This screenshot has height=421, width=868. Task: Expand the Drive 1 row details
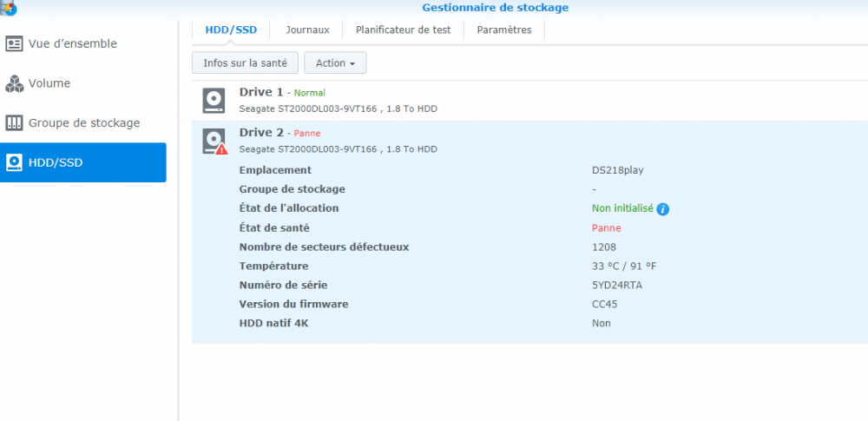click(x=529, y=101)
